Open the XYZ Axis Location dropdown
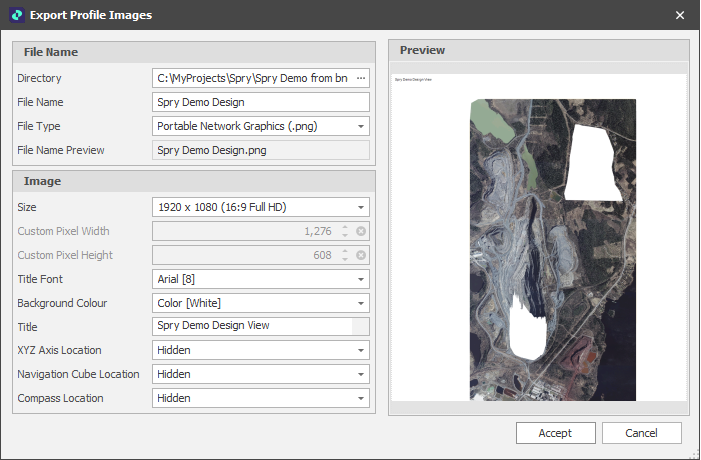Screen dimensions: 701x460 click(x=360, y=351)
